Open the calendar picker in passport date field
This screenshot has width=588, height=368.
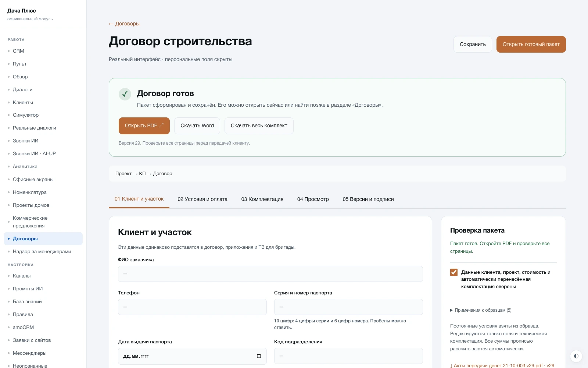click(259, 356)
